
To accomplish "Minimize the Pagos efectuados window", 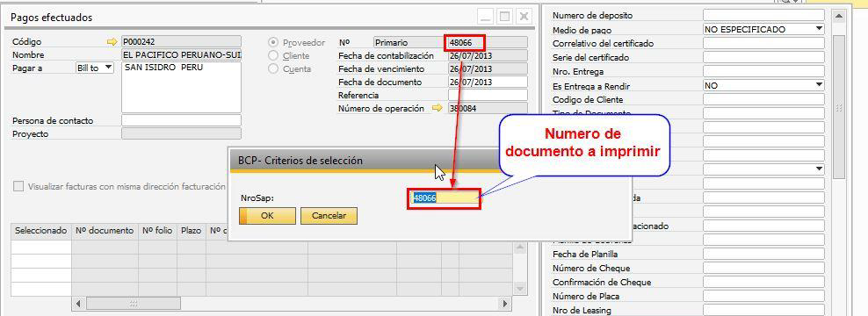I will 486,18.
